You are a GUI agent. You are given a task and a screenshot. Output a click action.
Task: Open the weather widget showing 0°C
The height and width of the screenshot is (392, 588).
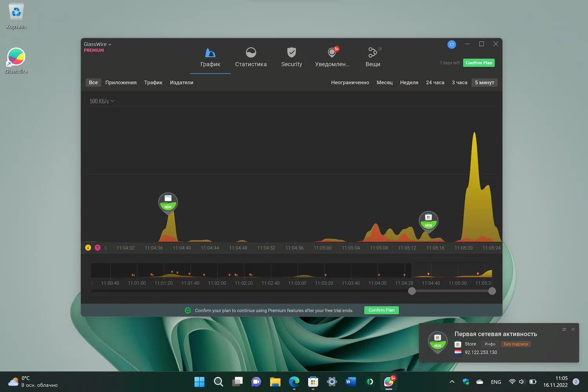33,382
